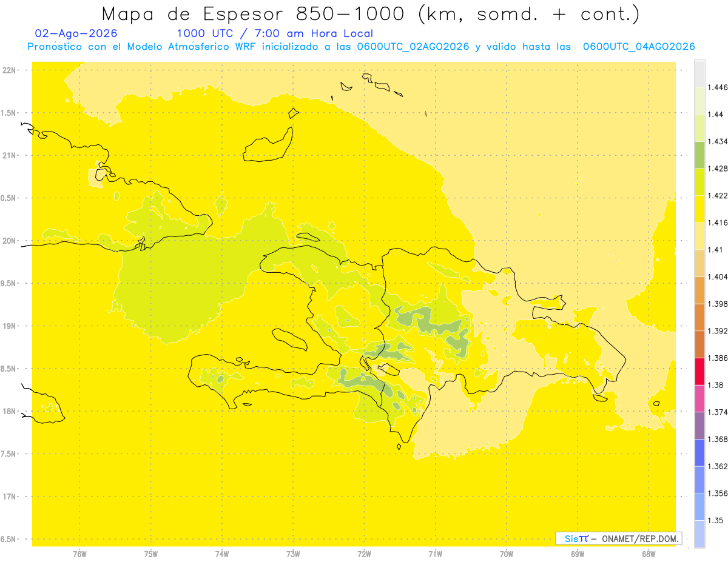
Task: Click the yellow-green 1.422–1.428 legend swatch
Action: pos(699,182)
